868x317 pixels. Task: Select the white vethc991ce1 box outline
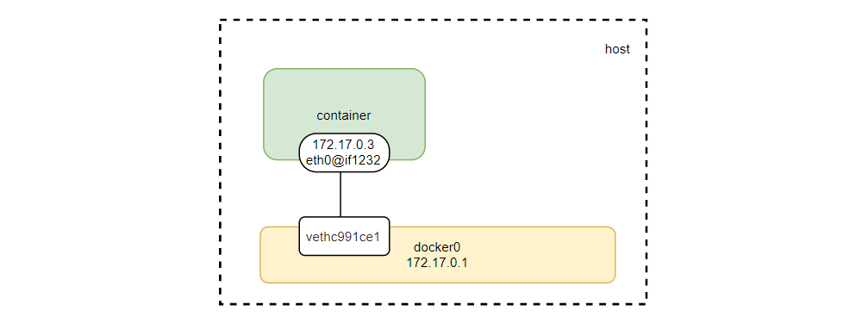click(x=344, y=236)
